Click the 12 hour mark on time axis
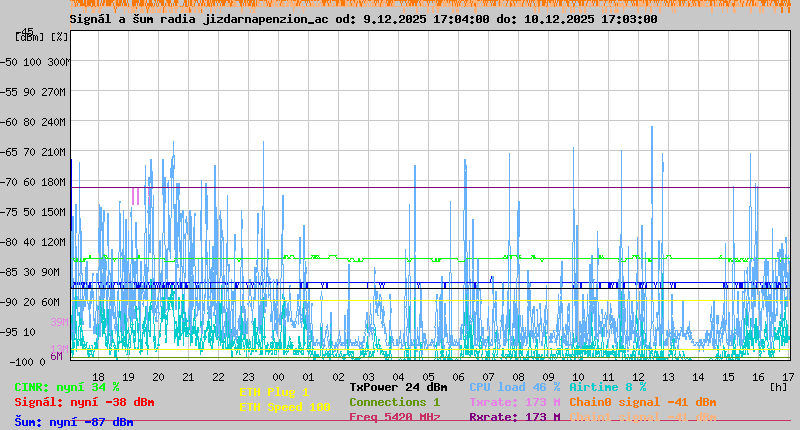Image resolution: width=800 pixels, height=430 pixels. (639, 376)
